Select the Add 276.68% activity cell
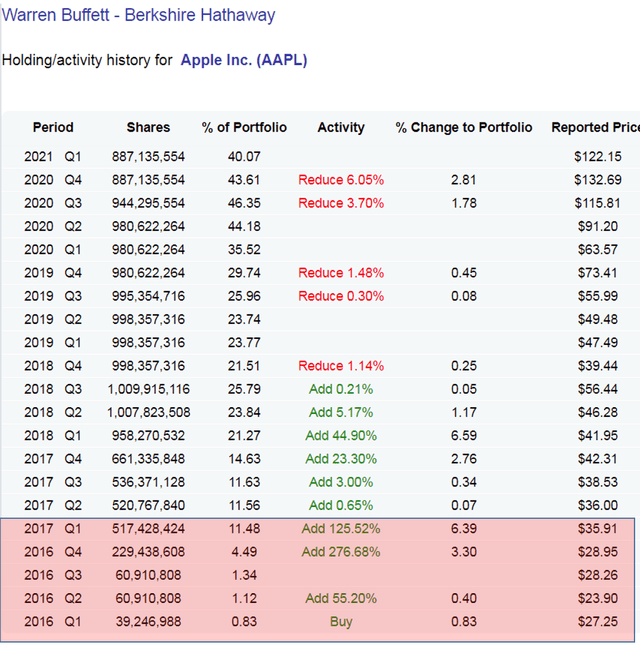This screenshot has width=640, height=645. (341, 552)
